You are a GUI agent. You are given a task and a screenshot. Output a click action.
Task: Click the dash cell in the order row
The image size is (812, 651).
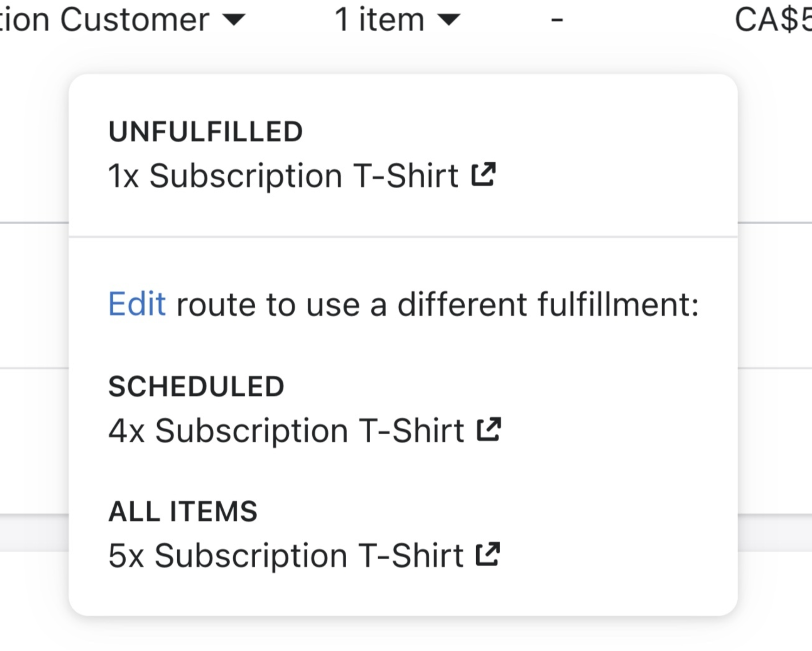(x=557, y=20)
